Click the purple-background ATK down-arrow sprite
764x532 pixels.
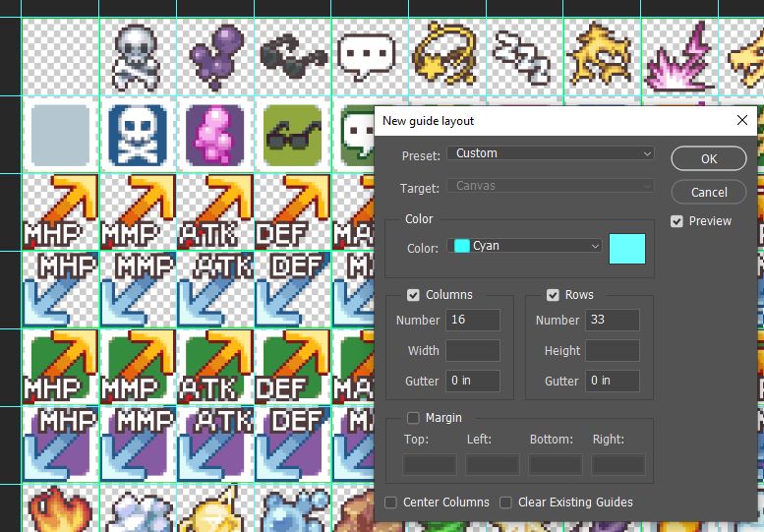pos(215,444)
